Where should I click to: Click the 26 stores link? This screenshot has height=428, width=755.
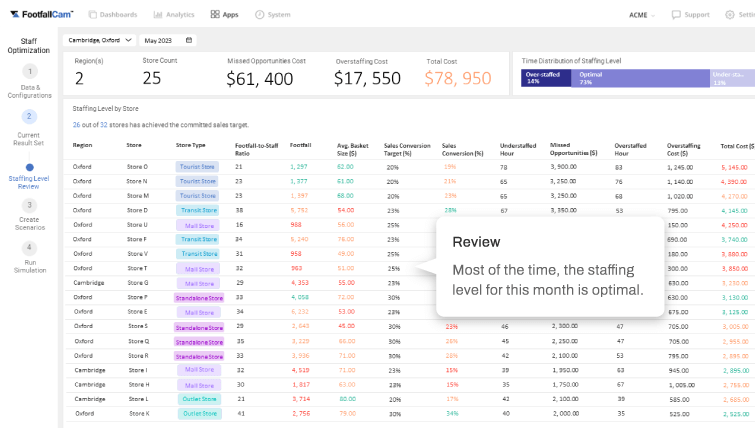click(x=76, y=125)
